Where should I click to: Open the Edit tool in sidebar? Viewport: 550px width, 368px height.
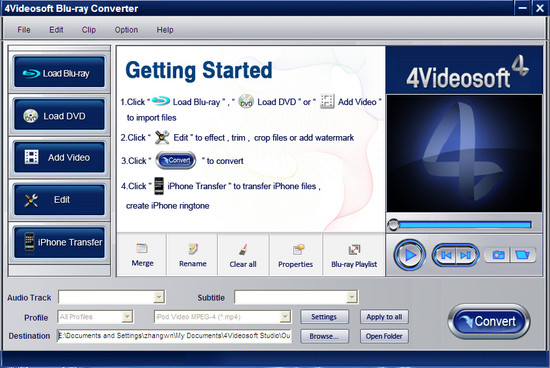(59, 200)
